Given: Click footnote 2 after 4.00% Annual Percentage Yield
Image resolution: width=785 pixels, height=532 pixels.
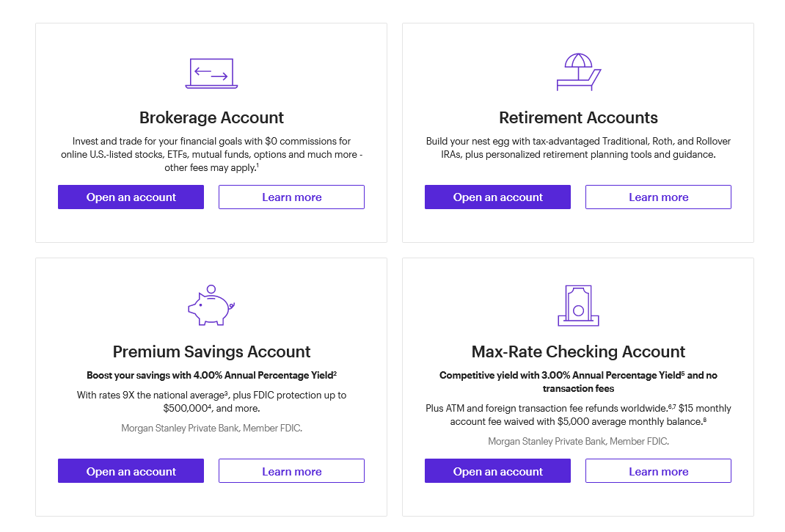Looking at the screenshot, I should 335,372.
